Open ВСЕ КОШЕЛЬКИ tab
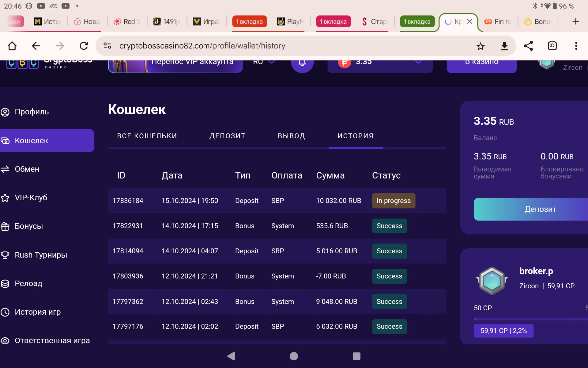 (x=147, y=136)
